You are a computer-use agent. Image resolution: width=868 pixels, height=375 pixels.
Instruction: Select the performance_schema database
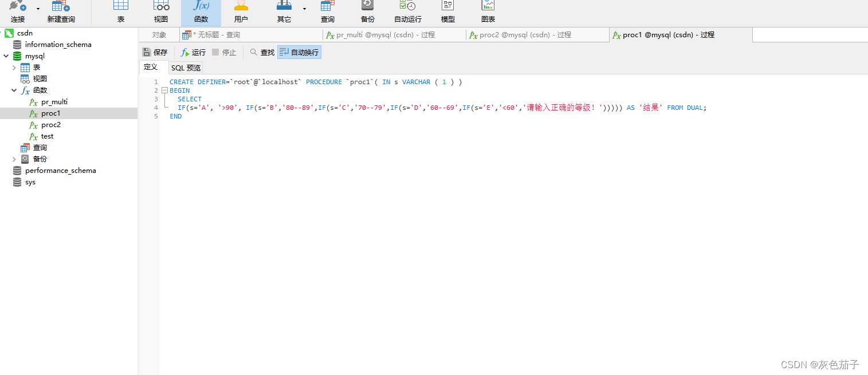60,171
